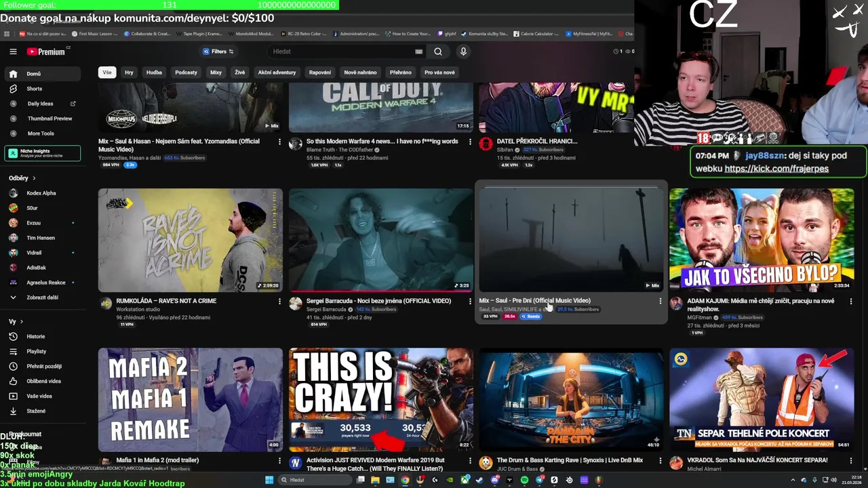Image resolution: width=868 pixels, height=488 pixels.
Task: Select the Akční adventury chip
Action: pyautogui.click(x=277, y=73)
